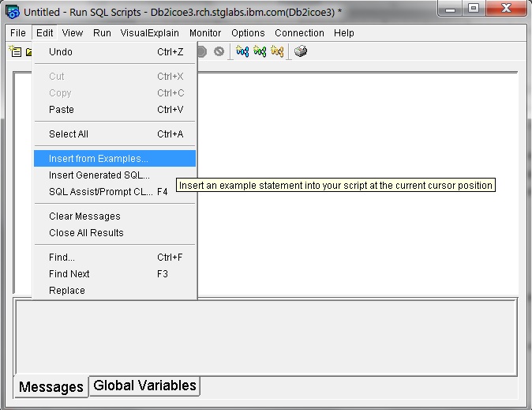Open the File menu

(x=18, y=33)
